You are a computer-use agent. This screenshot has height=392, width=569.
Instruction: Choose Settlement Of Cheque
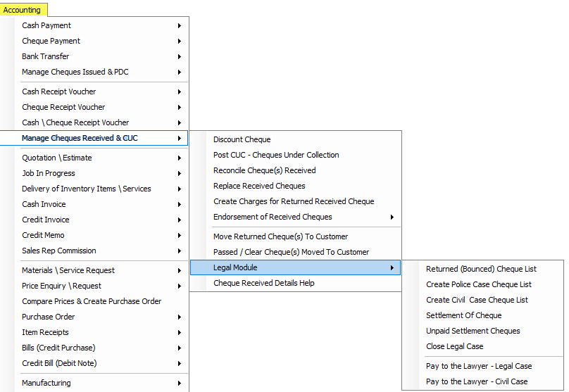[x=482, y=315]
